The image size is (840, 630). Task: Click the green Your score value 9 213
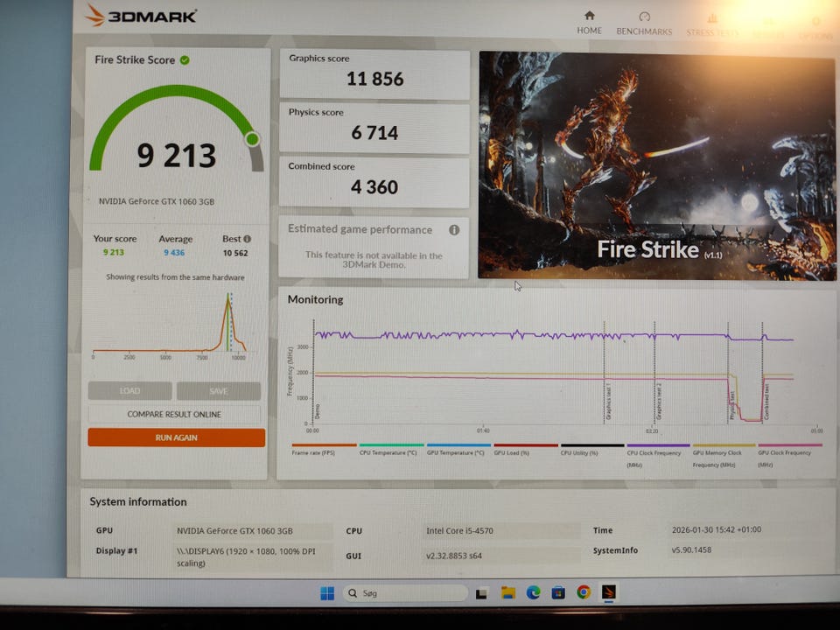point(114,252)
